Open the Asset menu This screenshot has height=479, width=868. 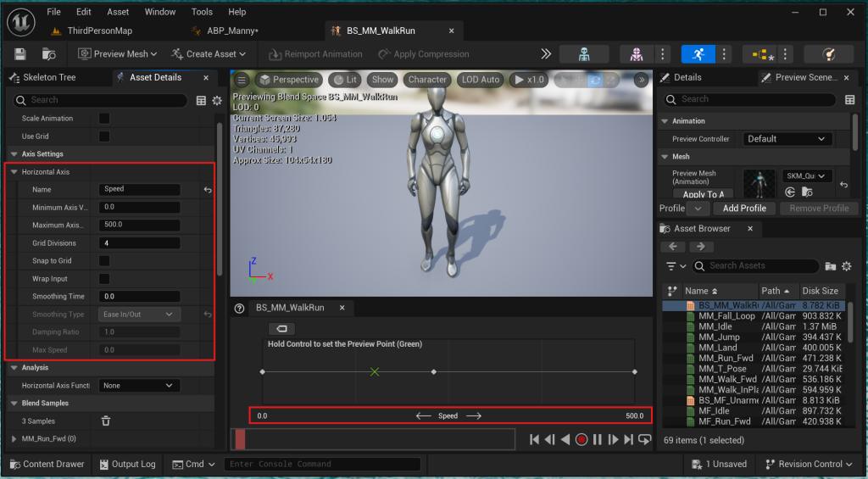point(118,12)
